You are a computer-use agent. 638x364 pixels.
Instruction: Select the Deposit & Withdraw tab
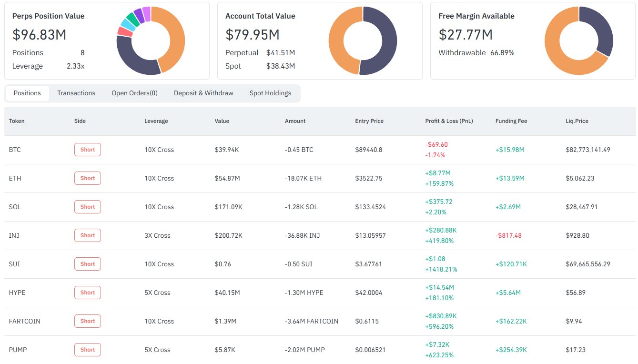tap(203, 93)
